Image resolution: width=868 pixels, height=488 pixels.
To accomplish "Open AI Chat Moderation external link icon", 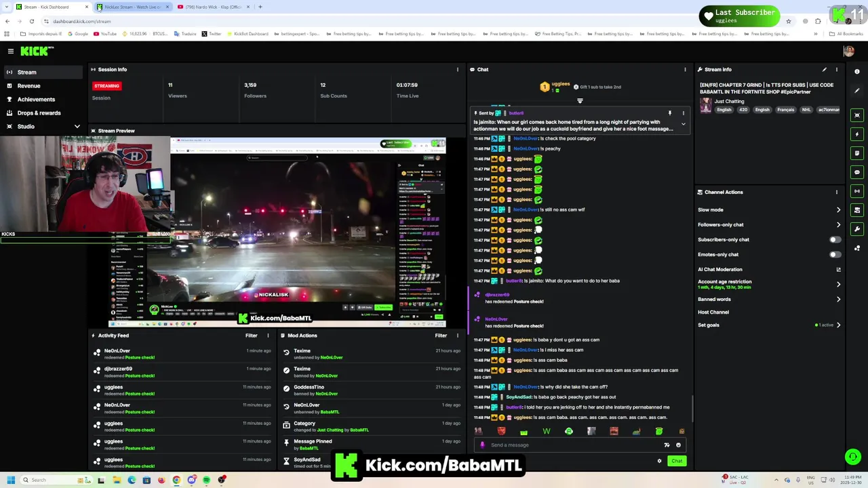I will click(x=839, y=270).
